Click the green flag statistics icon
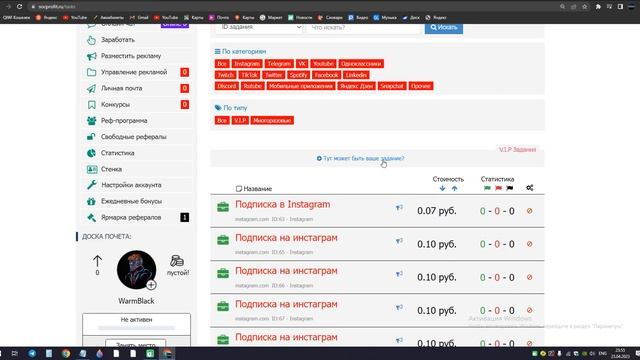 pyautogui.click(x=487, y=188)
